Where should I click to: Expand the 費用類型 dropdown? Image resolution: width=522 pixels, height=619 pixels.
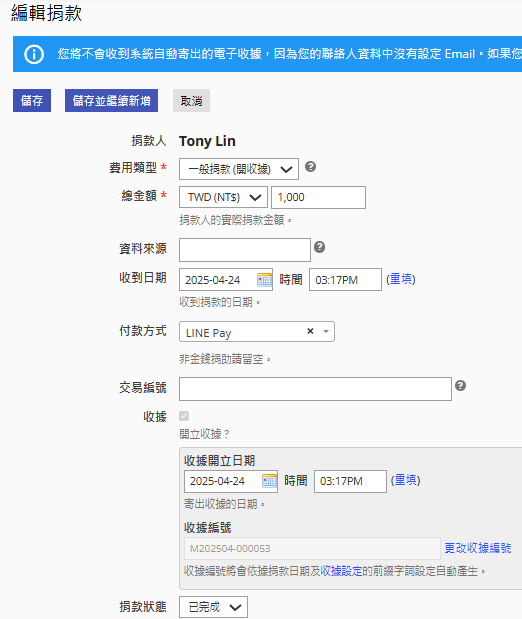[x=239, y=169]
